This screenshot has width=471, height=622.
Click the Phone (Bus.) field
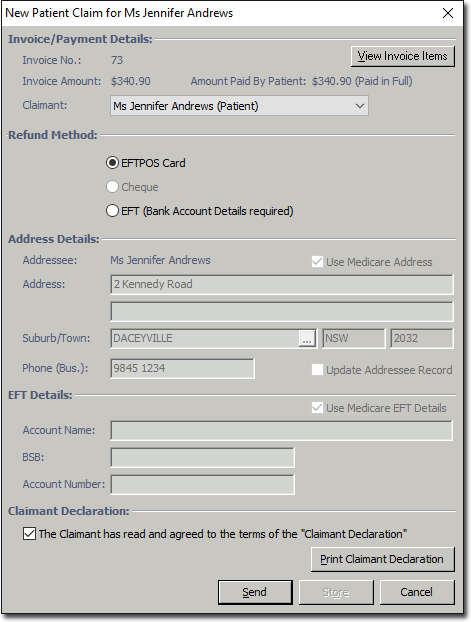(x=183, y=369)
